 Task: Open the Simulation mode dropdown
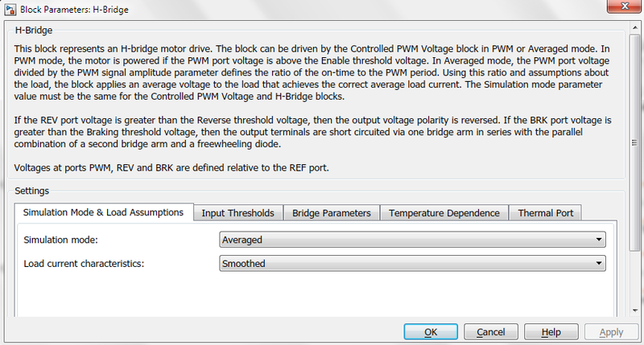click(412, 240)
